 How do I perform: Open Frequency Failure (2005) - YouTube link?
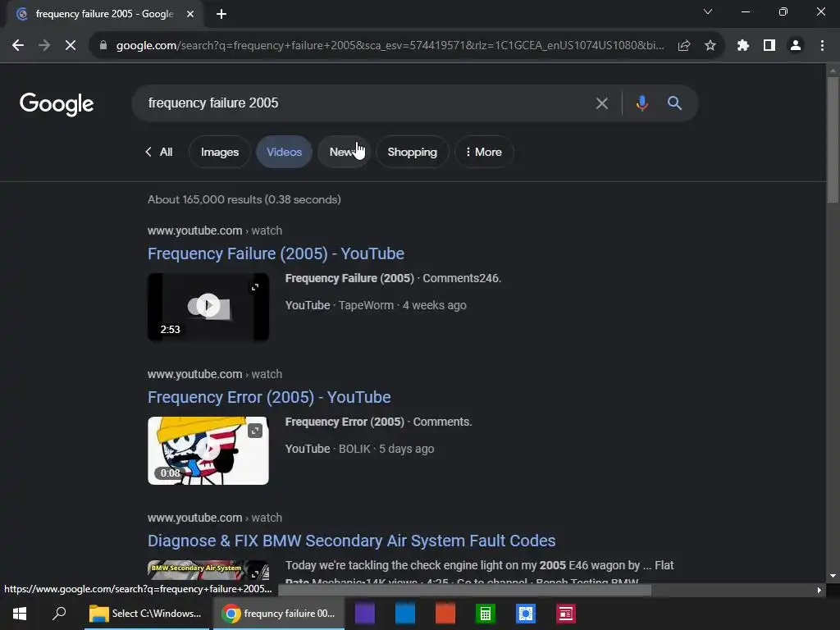[x=276, y=253]
